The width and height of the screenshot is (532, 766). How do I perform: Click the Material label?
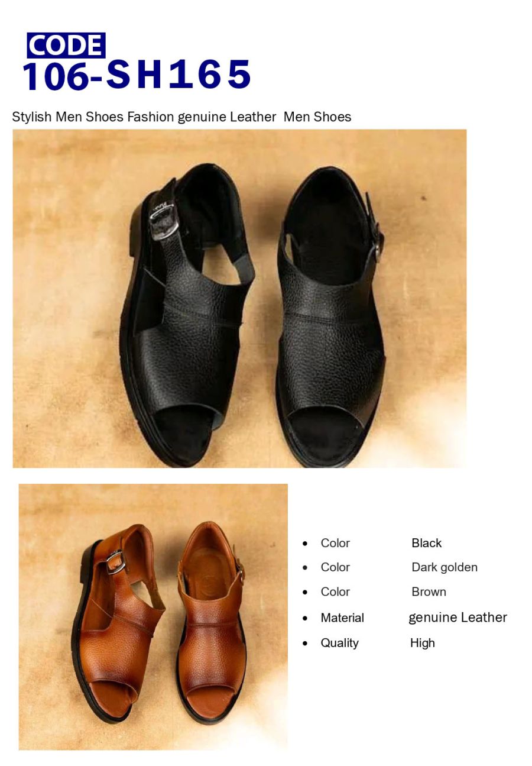(342, 618)
